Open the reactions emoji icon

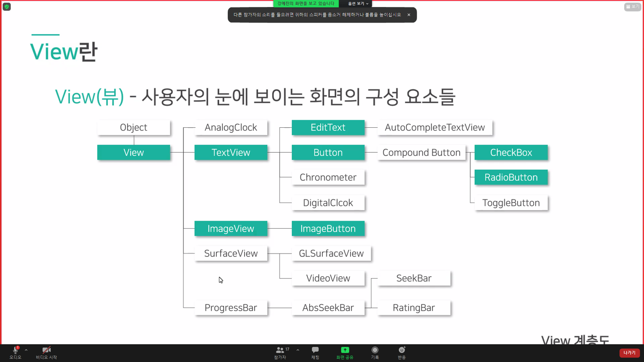[x=402, y=350]
